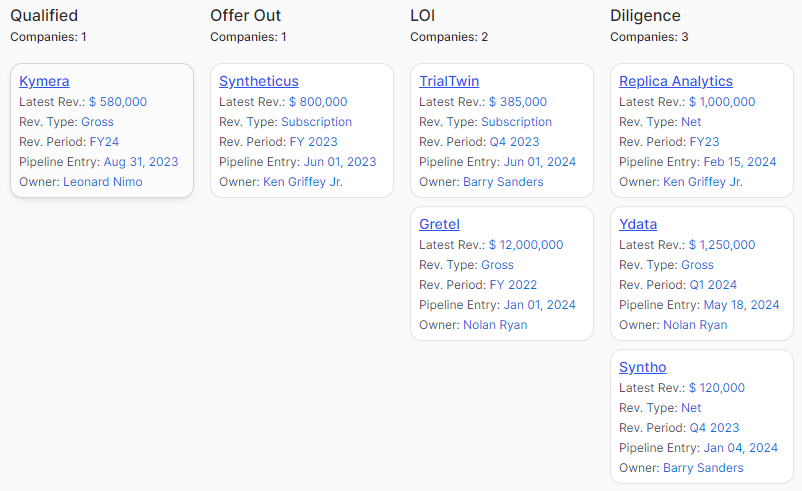
Task: Click pipeline entry May 18, 2024
Action: point(742,305)
